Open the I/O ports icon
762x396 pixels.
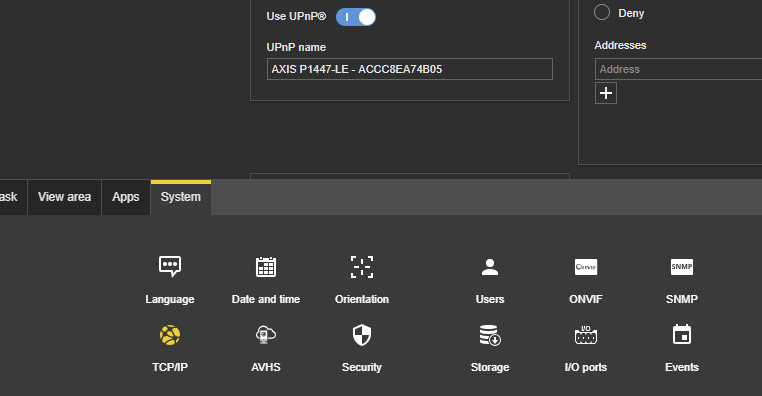[x=586, y=335]
